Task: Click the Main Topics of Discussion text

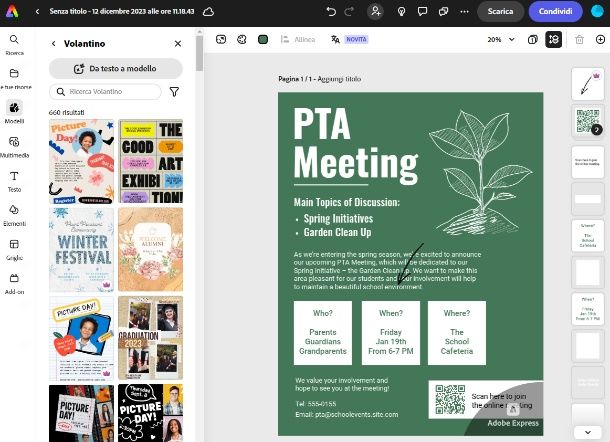Action: pos(347,202)
